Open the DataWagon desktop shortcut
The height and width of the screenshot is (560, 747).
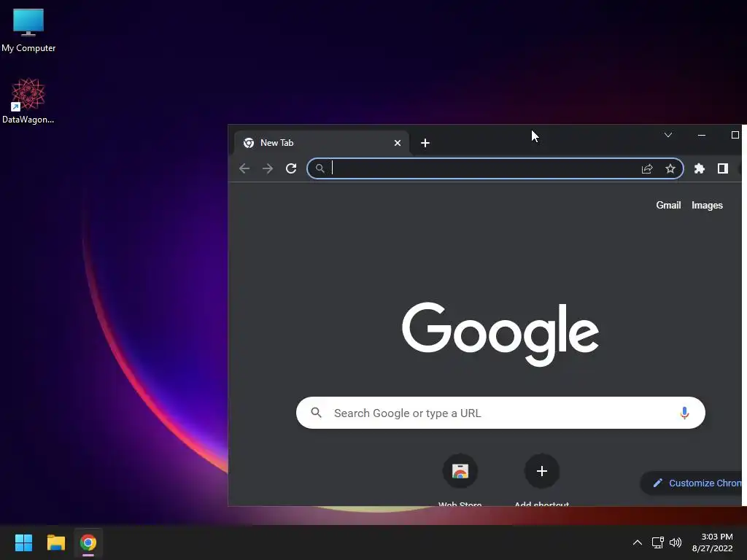pos(28,101)
